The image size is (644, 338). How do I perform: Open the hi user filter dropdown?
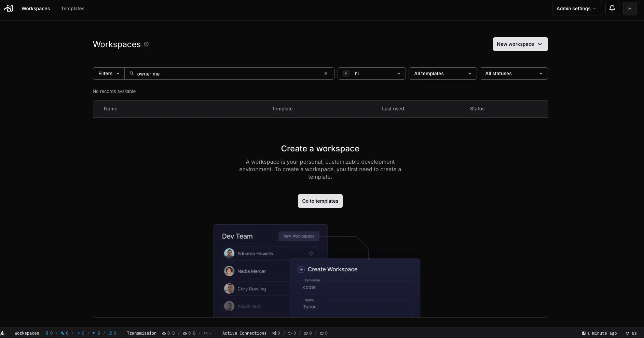(x=371, y=73)
